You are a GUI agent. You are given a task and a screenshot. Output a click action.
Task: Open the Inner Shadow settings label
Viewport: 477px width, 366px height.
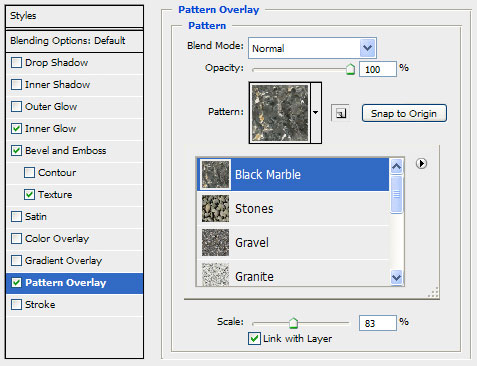[x=58, y=85]
